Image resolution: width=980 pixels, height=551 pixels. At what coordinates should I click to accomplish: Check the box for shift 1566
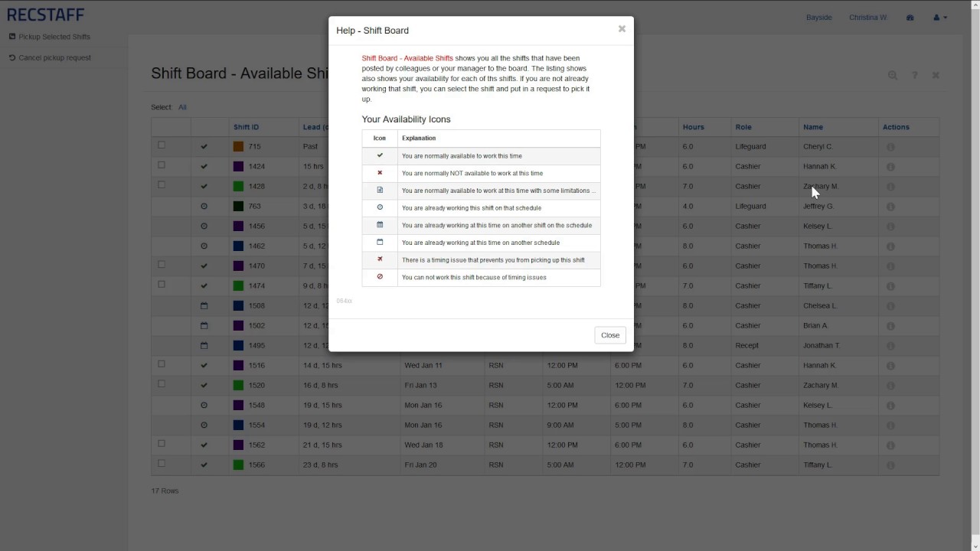(x=162, y=464)
